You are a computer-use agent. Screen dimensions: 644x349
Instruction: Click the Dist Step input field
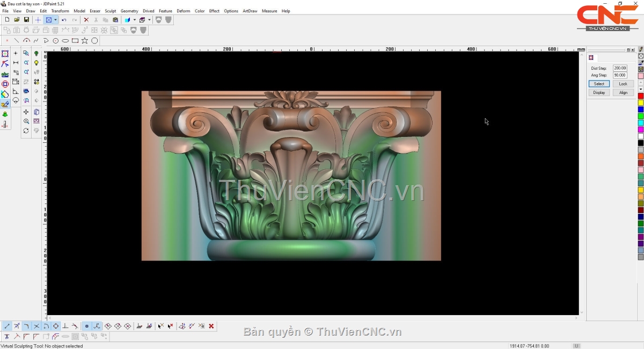coord(620,68)
